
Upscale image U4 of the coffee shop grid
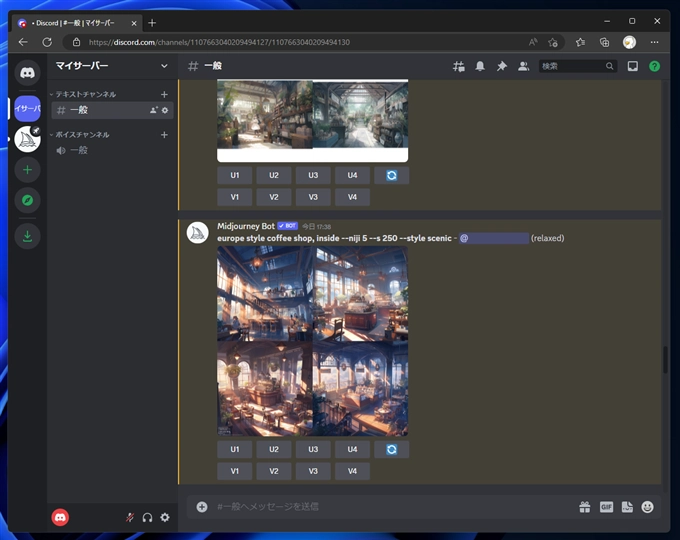coord(352,449)
